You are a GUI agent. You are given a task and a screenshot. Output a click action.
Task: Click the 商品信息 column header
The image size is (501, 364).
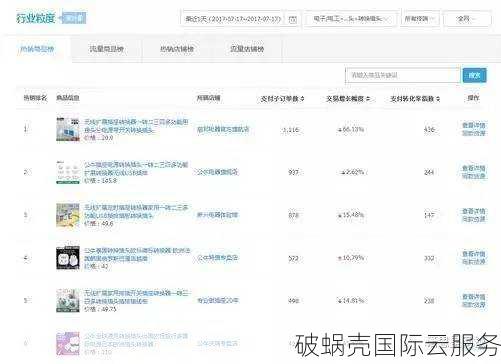tap(68, 98)
